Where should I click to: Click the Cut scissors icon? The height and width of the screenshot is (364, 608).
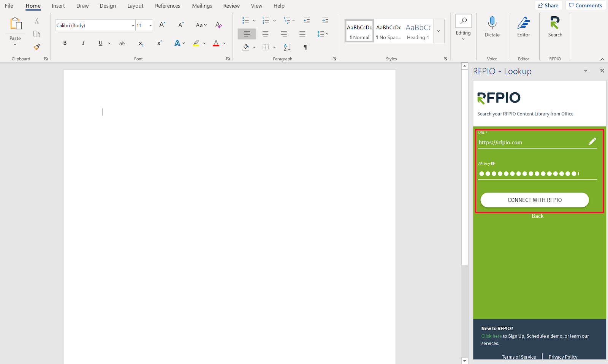coord(37,21)
